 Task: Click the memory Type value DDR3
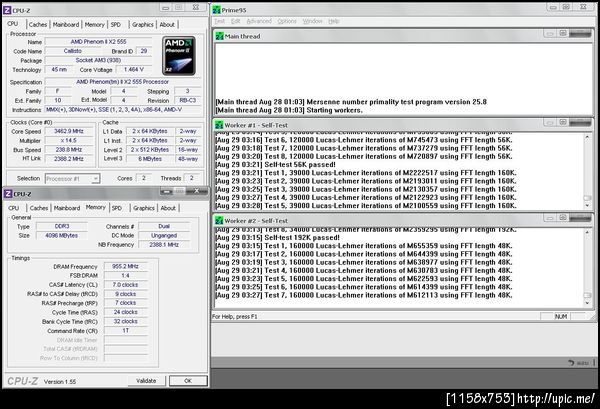(62, 226)
